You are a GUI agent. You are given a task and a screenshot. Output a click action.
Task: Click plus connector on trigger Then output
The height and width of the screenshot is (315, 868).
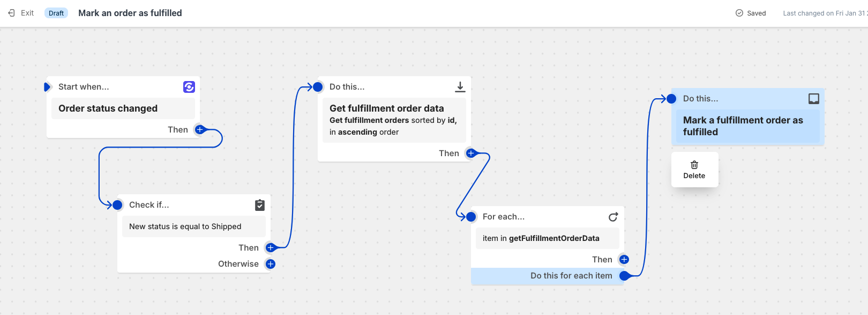(x=200, y=130)
